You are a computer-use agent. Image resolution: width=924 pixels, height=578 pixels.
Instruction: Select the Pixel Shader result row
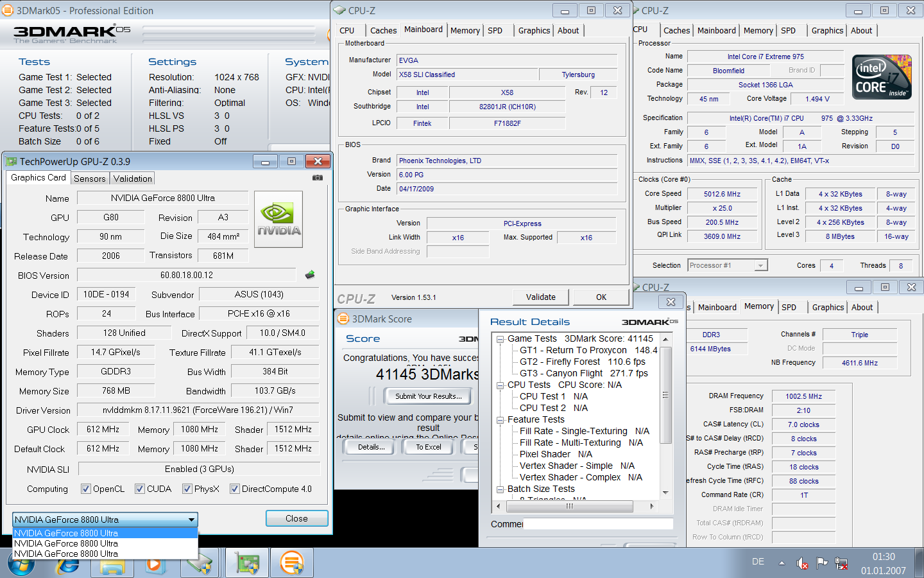click(556, 454)
